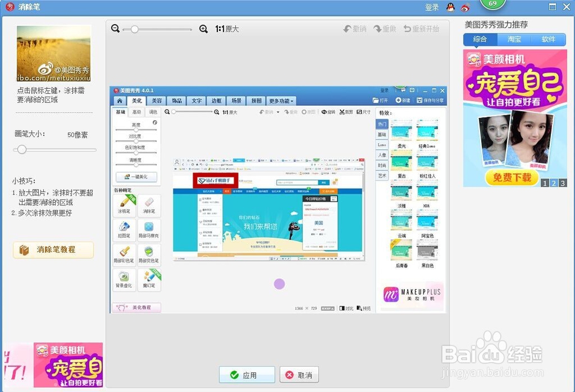Switch to the 淘宝 tab

pos(514,39)
